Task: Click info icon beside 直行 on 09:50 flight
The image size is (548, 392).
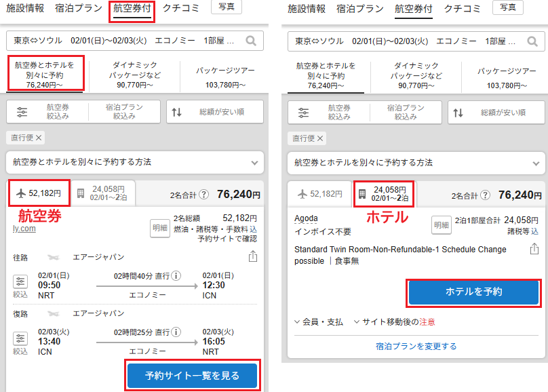Action: [176, 276]
